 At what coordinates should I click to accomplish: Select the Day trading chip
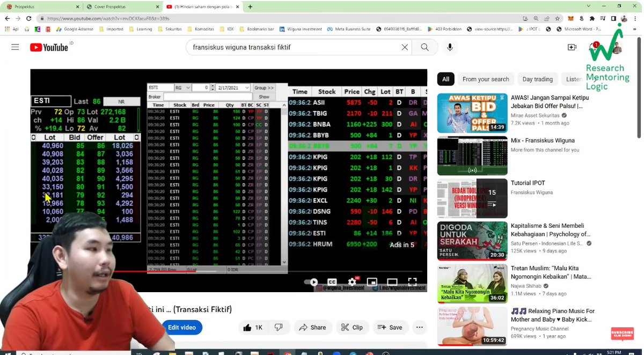pos(537,79)
